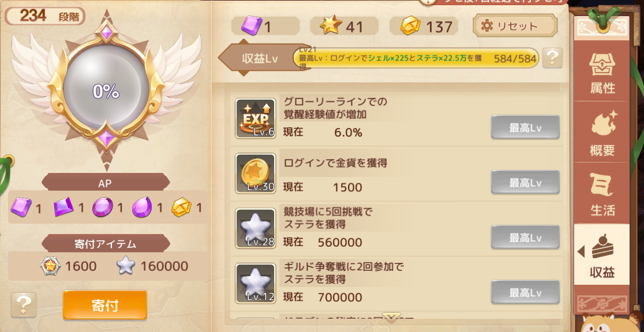644x332 pixels.
Task: Select the gold coin Lv.30 login reward icon
Action: [255, 173]
